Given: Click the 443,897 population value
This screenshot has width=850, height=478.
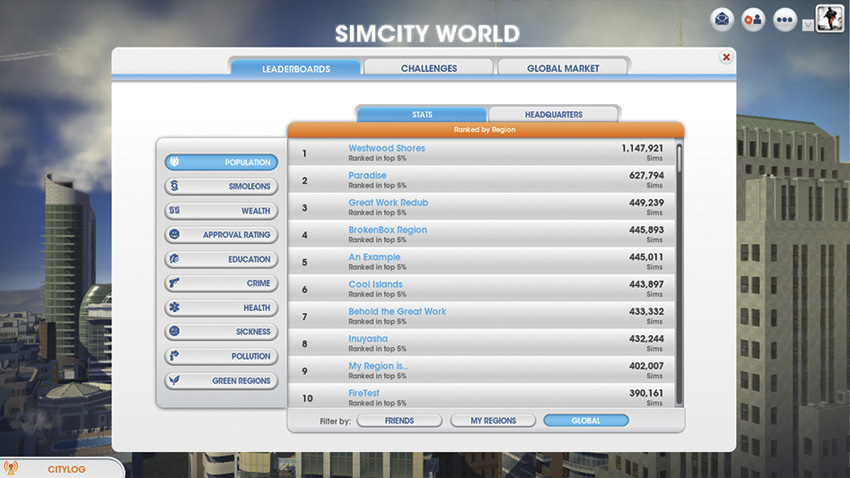Looking at the screenshot, I should pyautogui.click(x=646, y=284).
